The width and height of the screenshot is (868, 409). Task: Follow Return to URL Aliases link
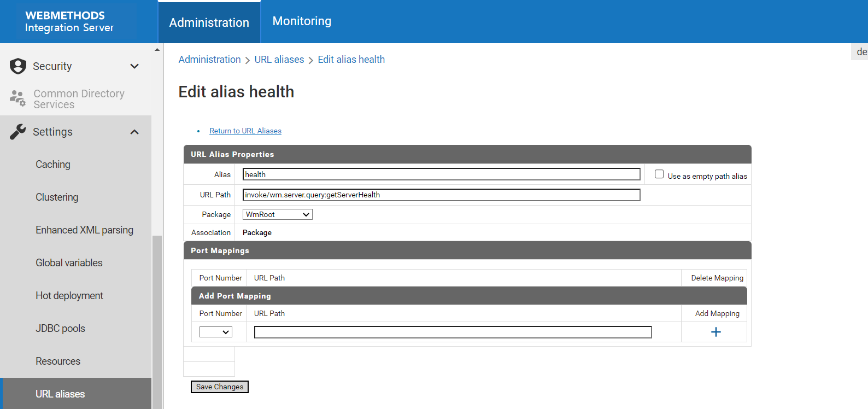click(245, 131)
